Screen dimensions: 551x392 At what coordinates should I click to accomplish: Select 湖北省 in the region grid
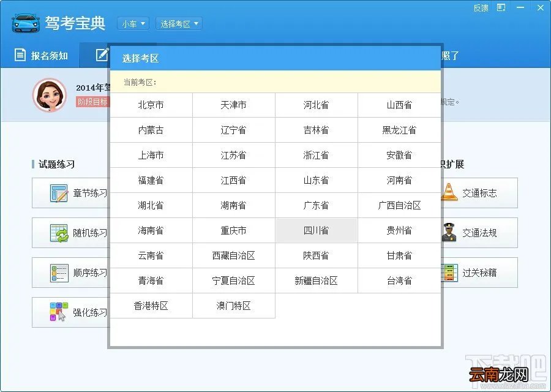(x=151, y=205)
